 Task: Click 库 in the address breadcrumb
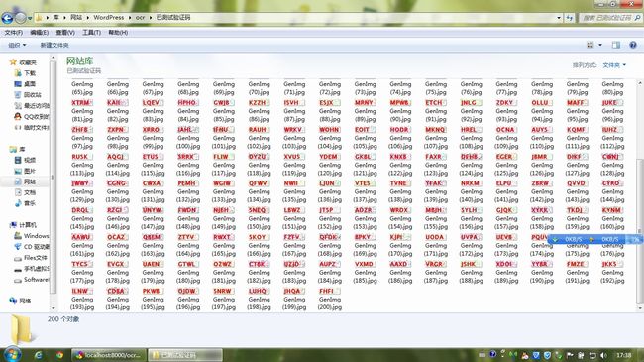point(55,17)
